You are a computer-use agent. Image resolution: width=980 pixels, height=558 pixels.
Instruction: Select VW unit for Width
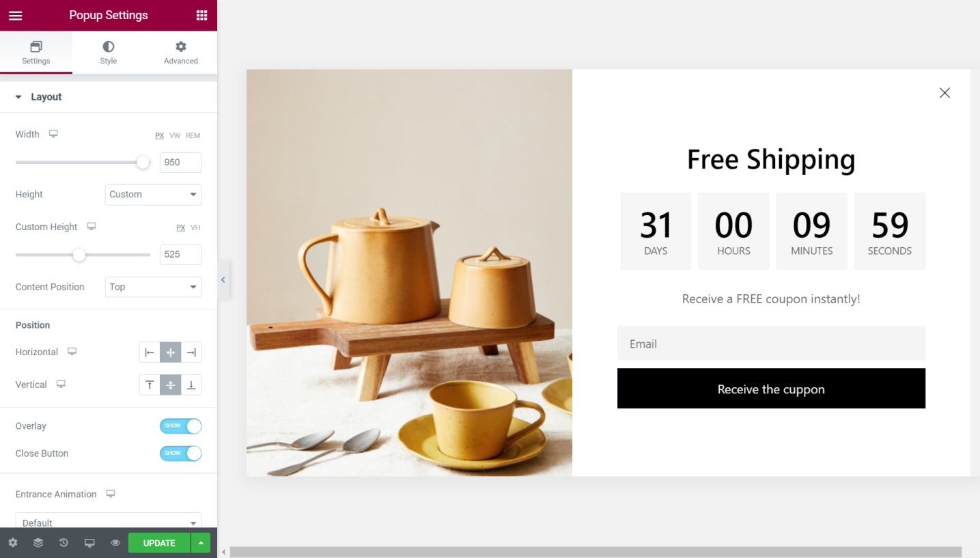[x=175, y=135]
